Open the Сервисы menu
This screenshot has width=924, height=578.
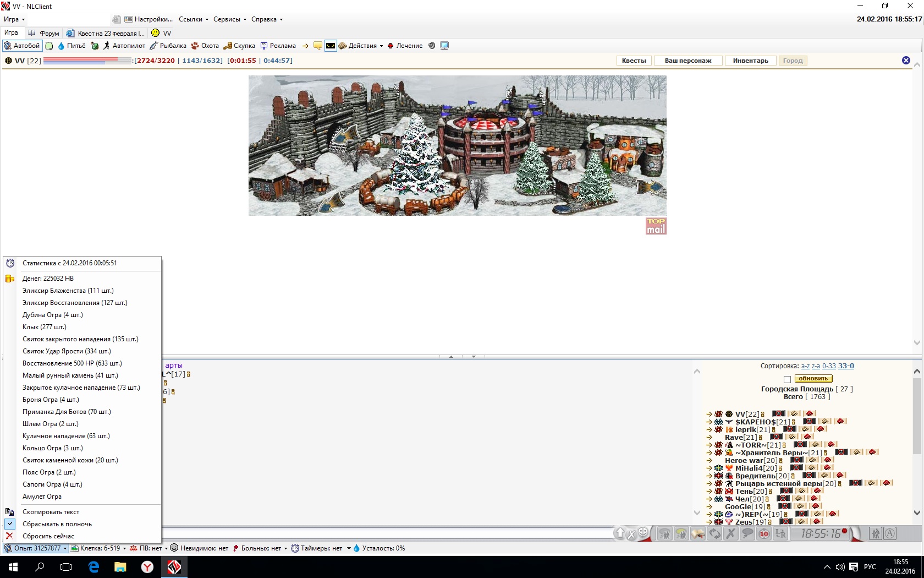click(x=230, y=19)
